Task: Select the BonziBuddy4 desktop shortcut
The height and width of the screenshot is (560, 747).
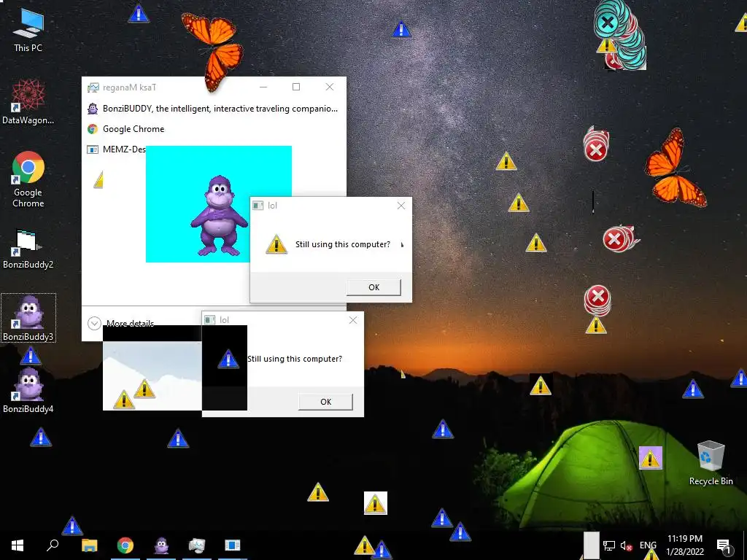Action: pos(28,391)
